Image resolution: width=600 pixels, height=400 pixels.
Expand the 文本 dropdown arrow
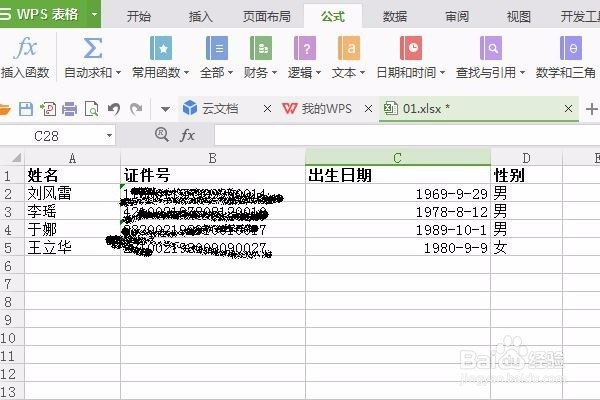[x=362, y=72]
